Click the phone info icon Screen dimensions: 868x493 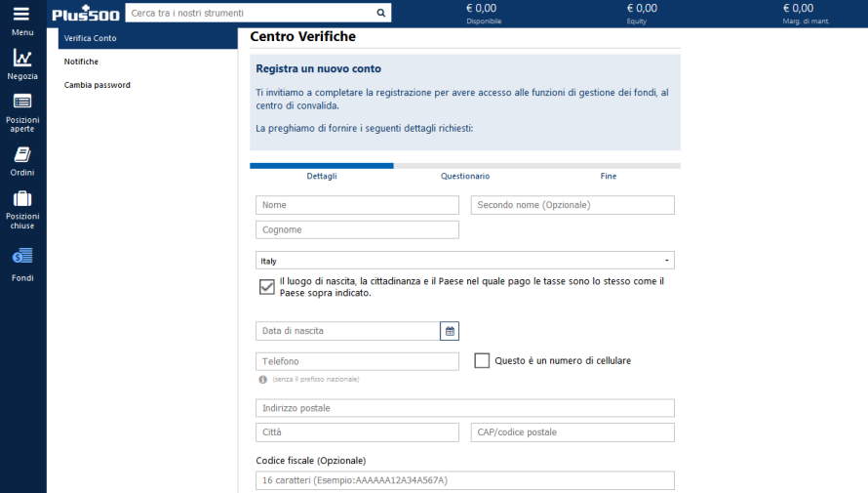point(263,379)
